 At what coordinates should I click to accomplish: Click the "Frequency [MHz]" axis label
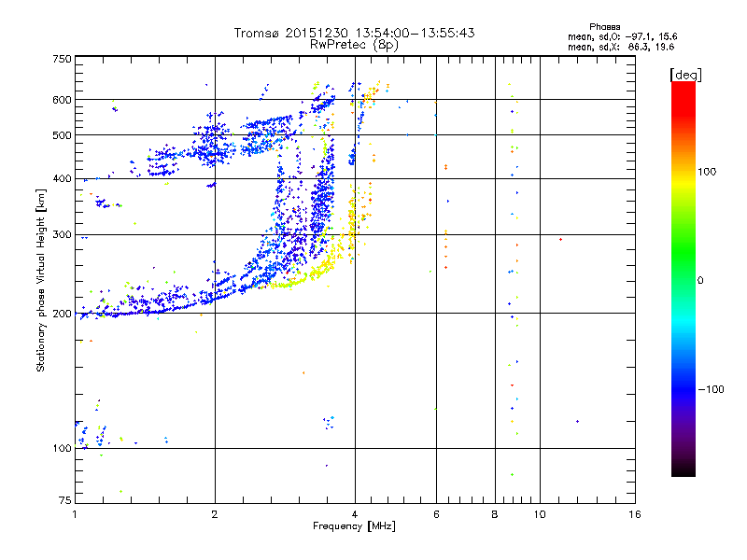tap(354, 526)
